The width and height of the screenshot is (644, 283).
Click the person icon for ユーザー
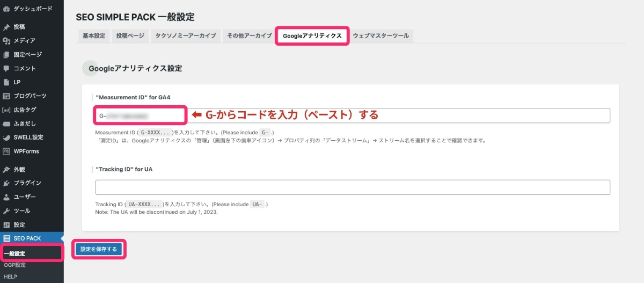tap(6, 197)
